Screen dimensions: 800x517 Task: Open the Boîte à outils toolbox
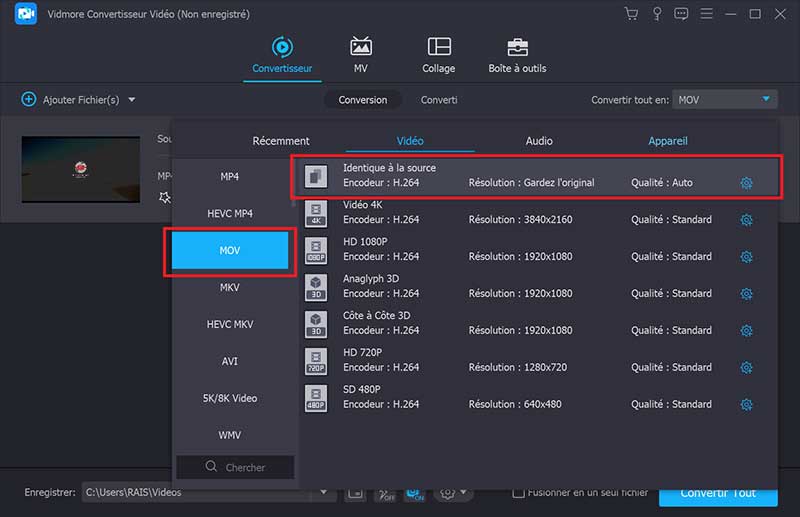coord(517,55)
